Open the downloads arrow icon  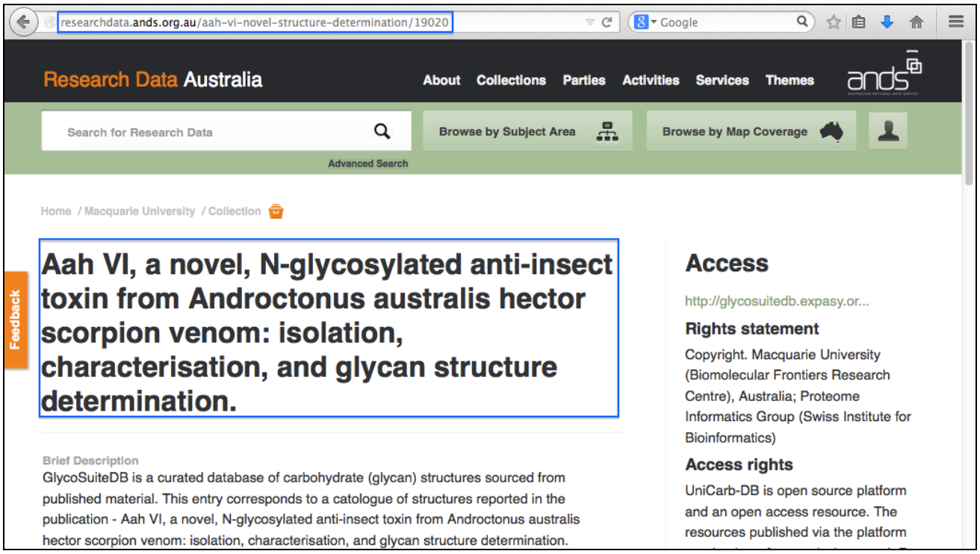pos(887,22)
